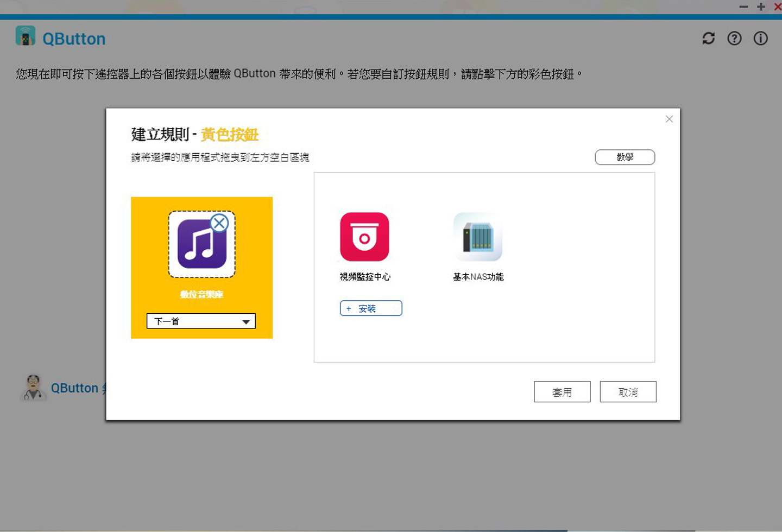View app information via the info icon
The width and height of the screenshot is (782, 532).
[760, 38]
